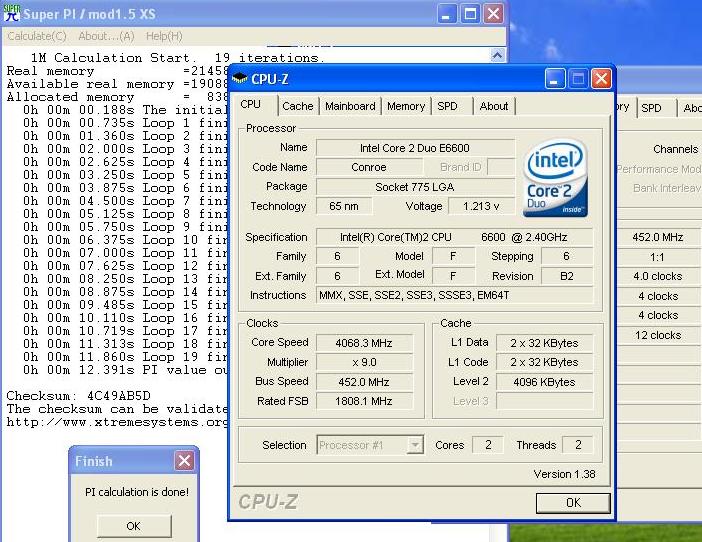Click the Super PI title bar icon
Screen dimensions: 702x542
coord(11,13)
